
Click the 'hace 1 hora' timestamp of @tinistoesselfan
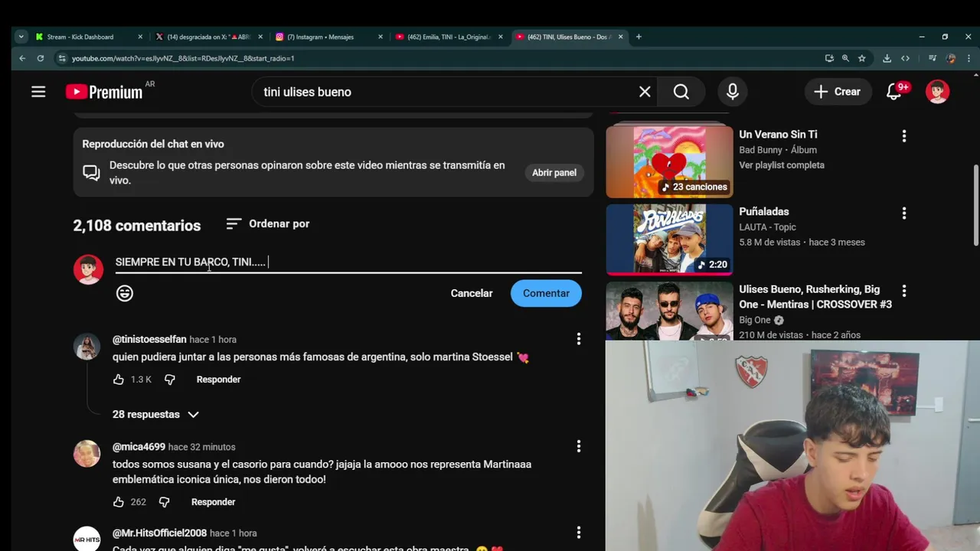[213, 340]
